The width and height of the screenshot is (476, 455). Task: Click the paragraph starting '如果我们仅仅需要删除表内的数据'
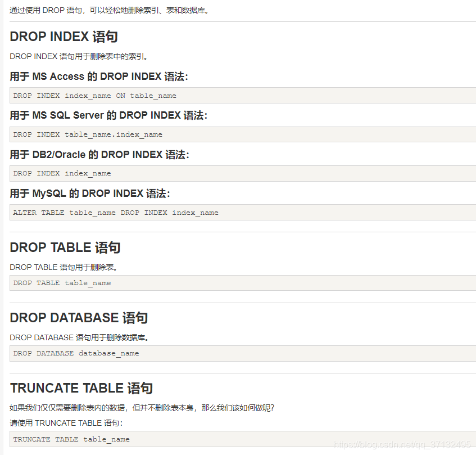(142, 408)
